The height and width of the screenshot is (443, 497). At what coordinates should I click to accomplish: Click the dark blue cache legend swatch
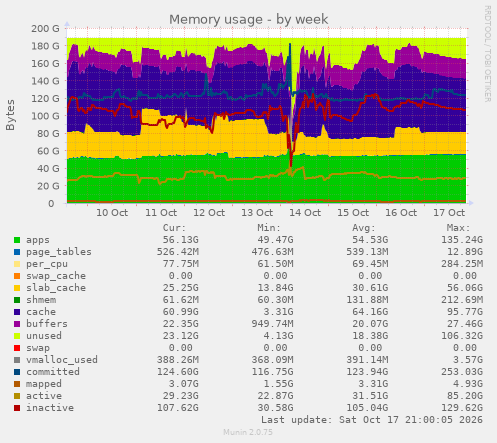pos(17,312)
